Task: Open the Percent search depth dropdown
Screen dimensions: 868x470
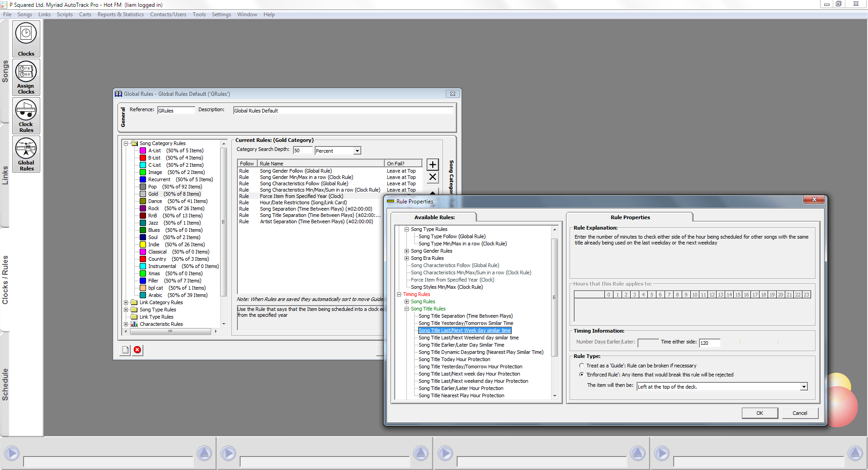Action: tap(357, 151)
